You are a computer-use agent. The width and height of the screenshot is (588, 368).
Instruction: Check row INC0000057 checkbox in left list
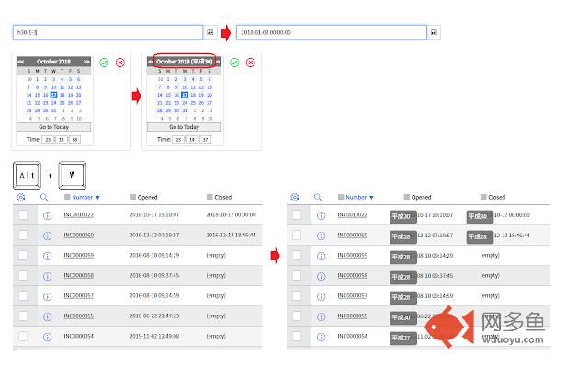pos(23,296)
